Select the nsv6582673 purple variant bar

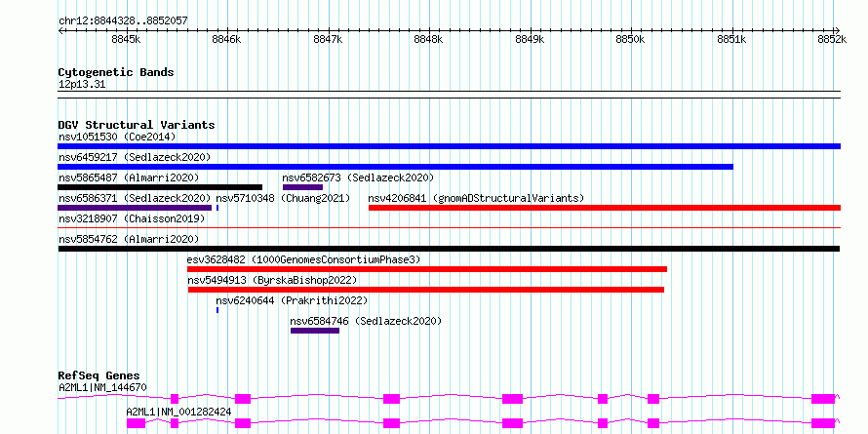pos(302,187)
